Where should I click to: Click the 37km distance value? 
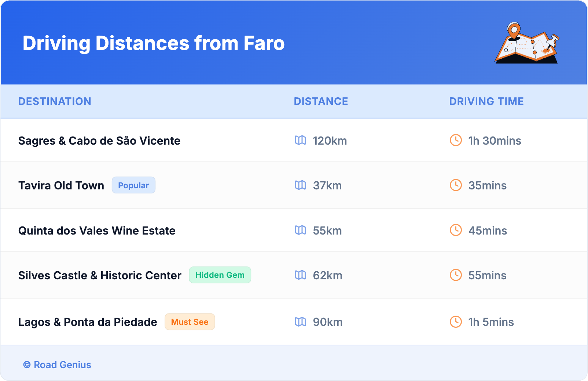point(327,185)
